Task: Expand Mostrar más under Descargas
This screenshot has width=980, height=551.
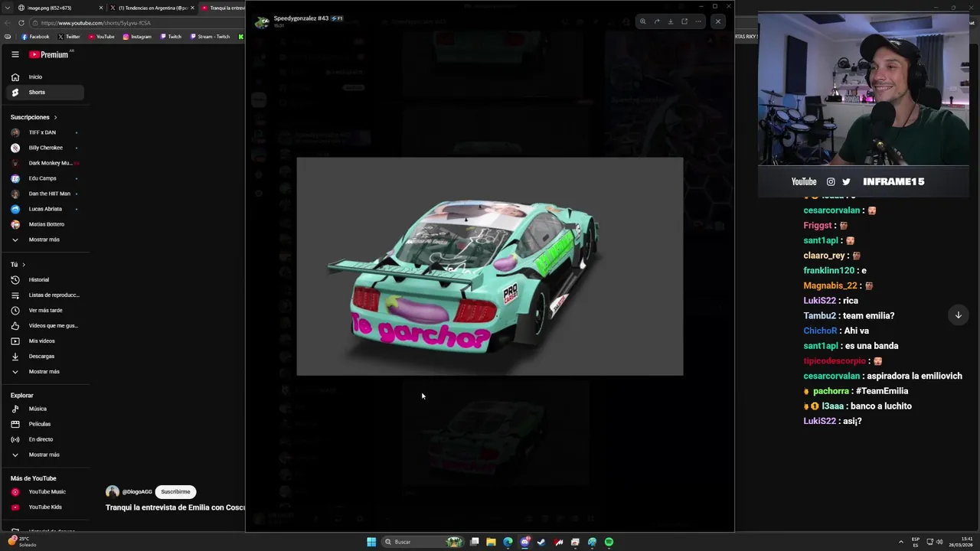Action: (x=44, y=372)
